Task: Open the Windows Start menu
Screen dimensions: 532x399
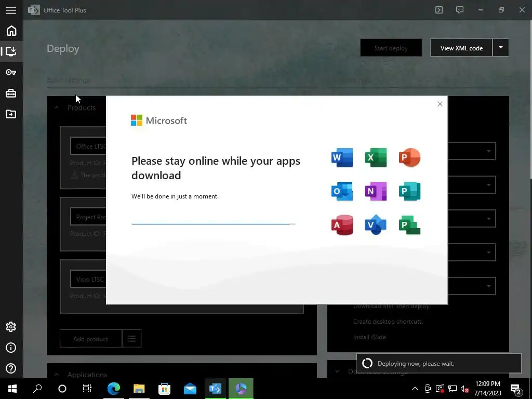Action: 12,389
